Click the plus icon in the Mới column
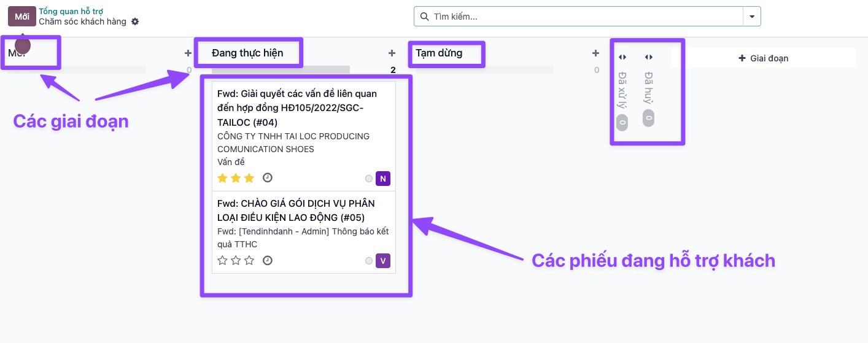Image resolution: width=868 pixels, height=343 pixels. [x=188, y=53]
